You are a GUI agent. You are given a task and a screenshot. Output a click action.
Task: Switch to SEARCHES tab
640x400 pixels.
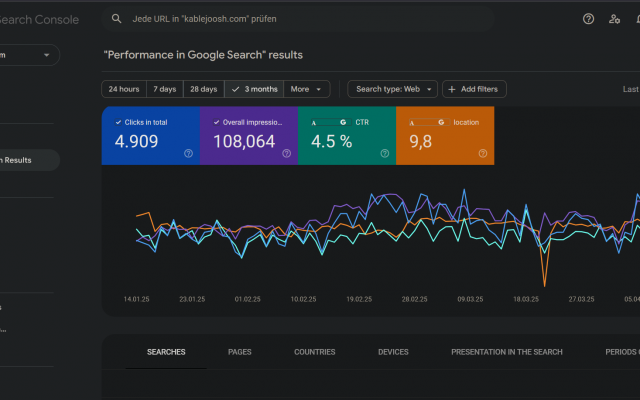[166, 352]
